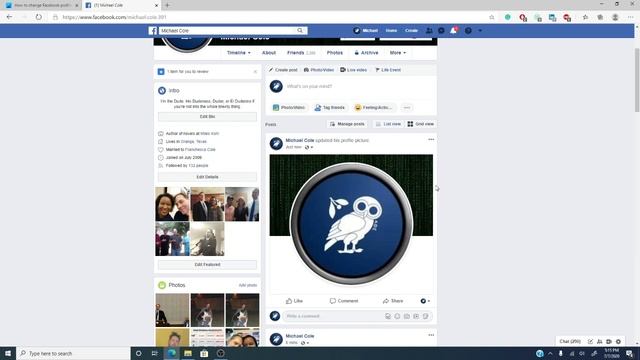This screenshot has width=640, height=360.
Task: Click page vertical scrollbar thumb
Action: click(x=637, y=80)
